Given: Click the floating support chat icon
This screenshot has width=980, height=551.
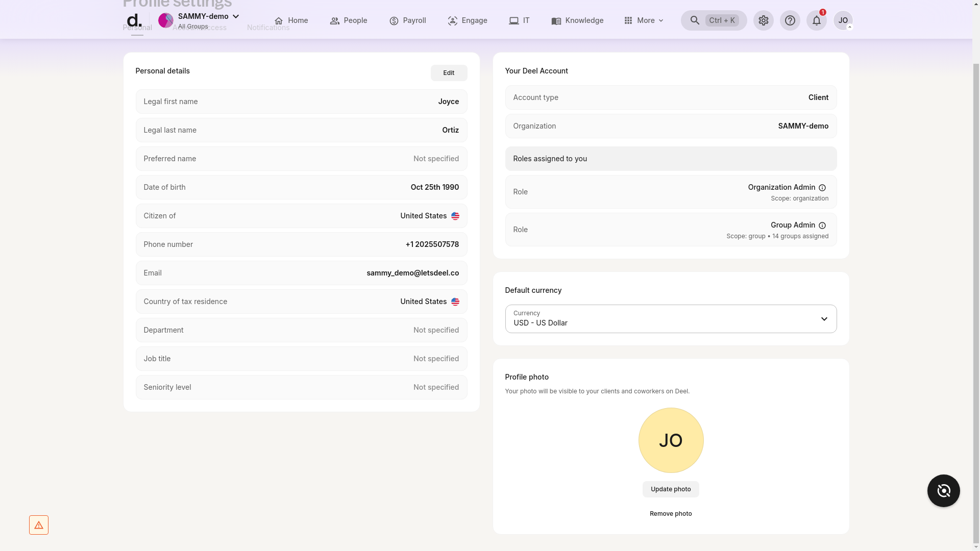Looking at the screenshot, I should 943,491.
